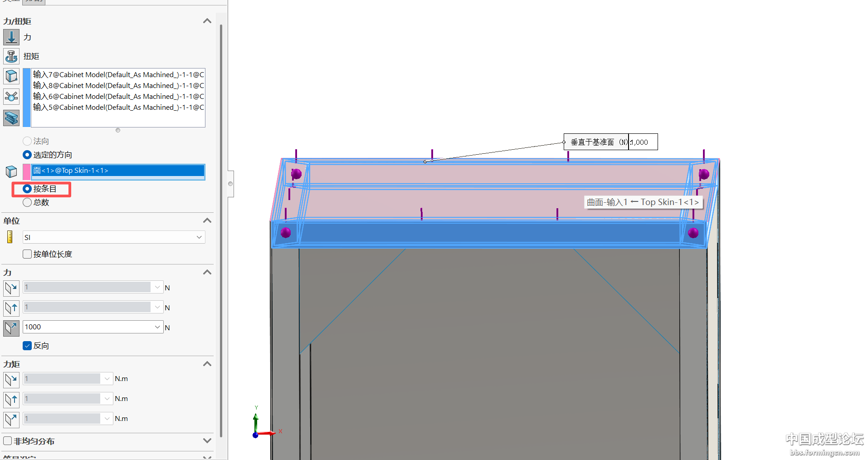Select the 总数 (Total) radio button
The height and width of the screenshot is (460, 868).
coord(27,202)
